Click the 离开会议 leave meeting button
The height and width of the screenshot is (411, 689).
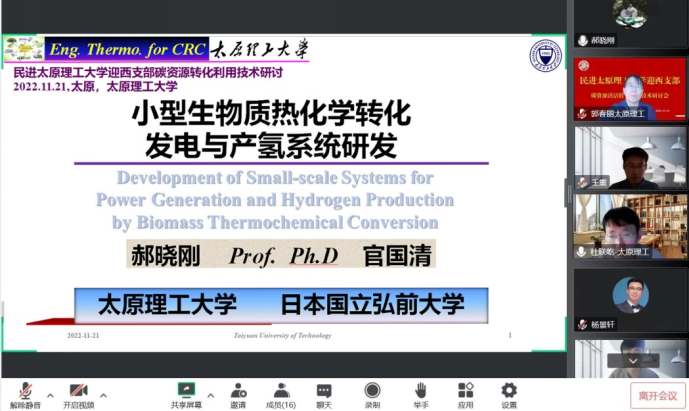658,396
